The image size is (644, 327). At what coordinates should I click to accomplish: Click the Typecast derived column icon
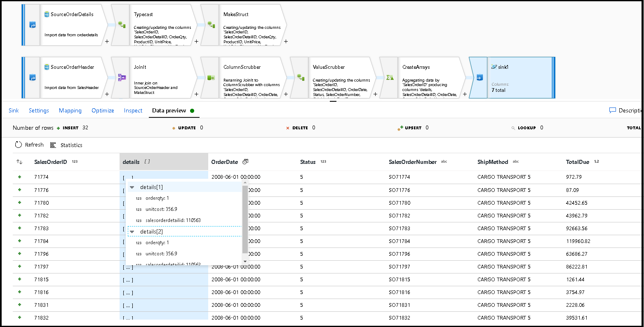pyautogui.click(x=122, y=25)
